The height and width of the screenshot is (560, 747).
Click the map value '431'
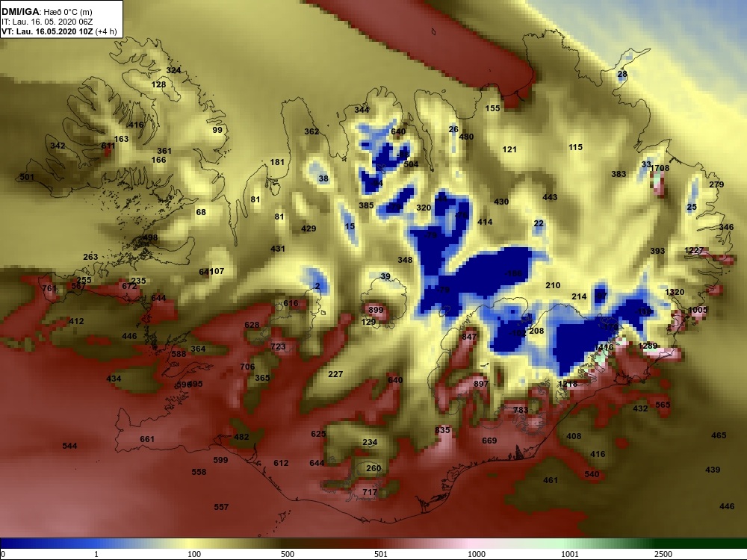pos(278,249)
